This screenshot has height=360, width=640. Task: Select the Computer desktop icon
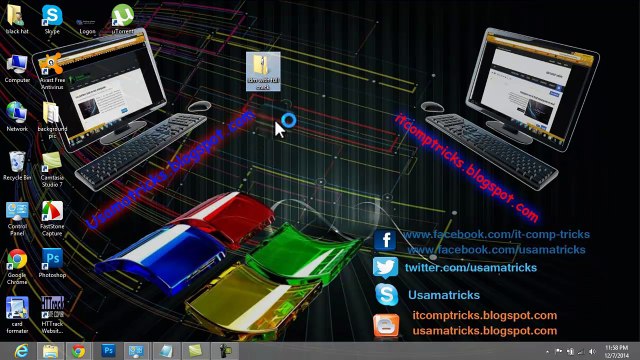coord(17,69)
